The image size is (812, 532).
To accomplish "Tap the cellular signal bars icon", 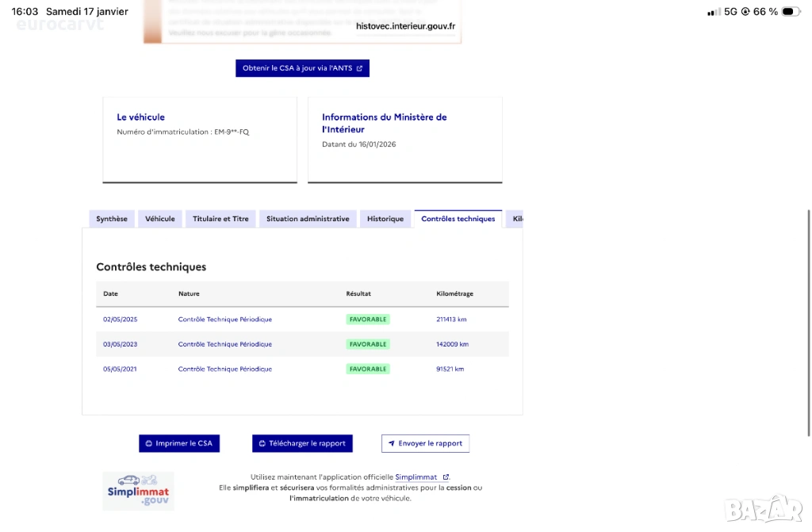I will coord(714,12).
